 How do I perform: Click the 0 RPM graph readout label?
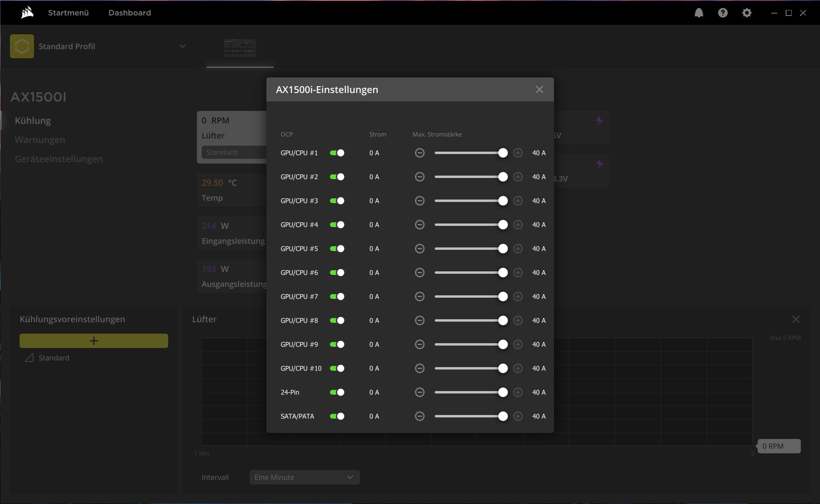coord(779,446)
